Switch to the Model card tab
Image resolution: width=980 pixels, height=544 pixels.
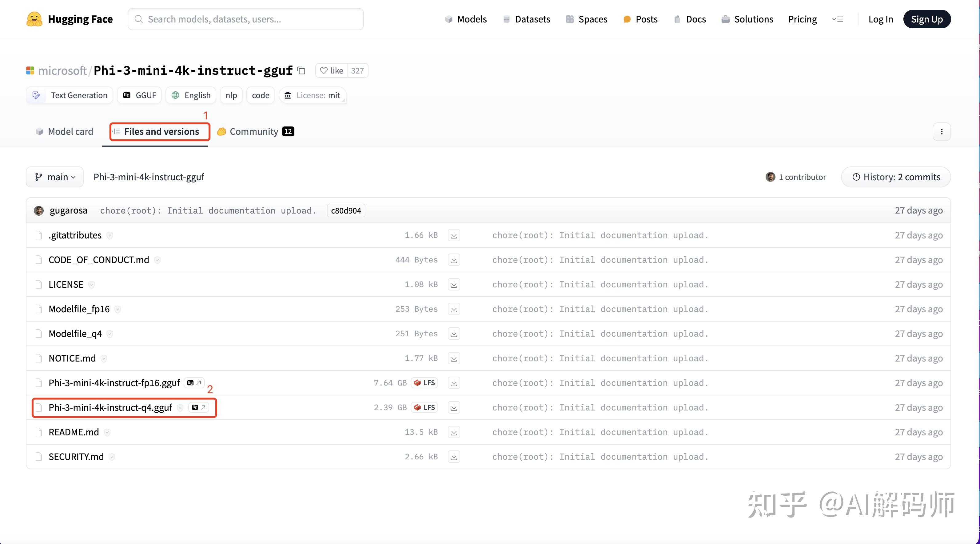[64, 132]
